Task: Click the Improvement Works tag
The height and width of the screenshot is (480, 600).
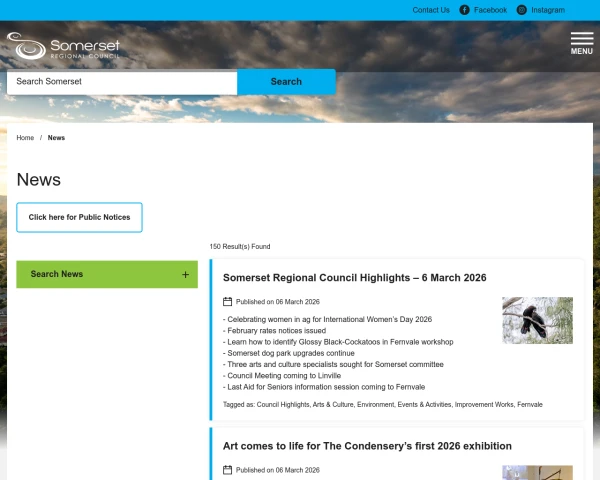Action: pos(484,405)
